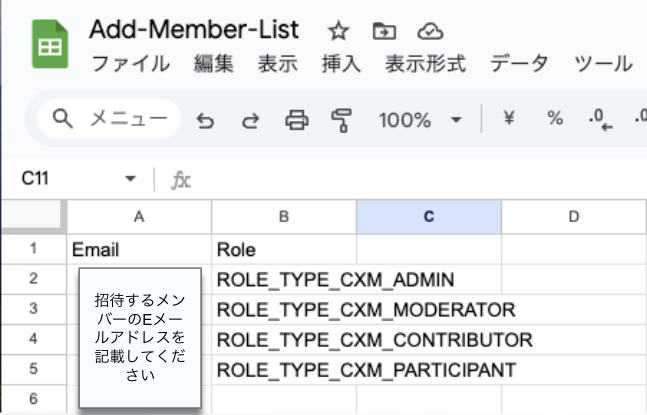This screenshot has width=647, height=415.
Task: Decrease decimal places
Action: coord(600,120)
